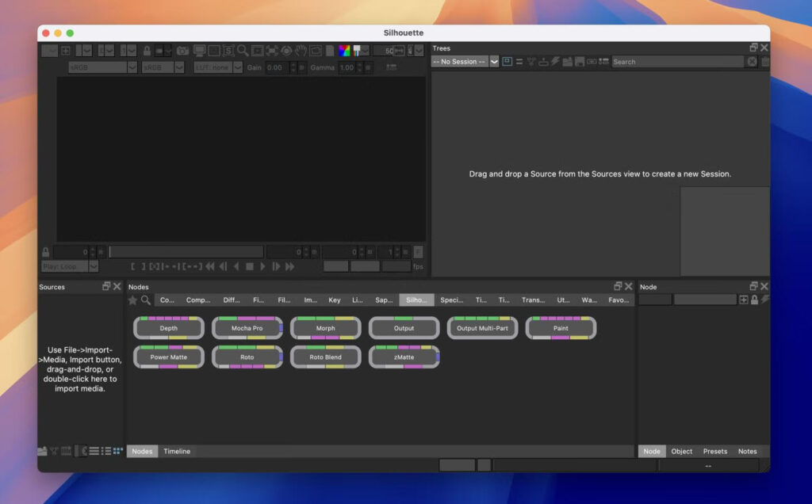The width and height of the screenshot is (812, 504).
Task: Open the RGB color channels icon
Action: (344, 51)
